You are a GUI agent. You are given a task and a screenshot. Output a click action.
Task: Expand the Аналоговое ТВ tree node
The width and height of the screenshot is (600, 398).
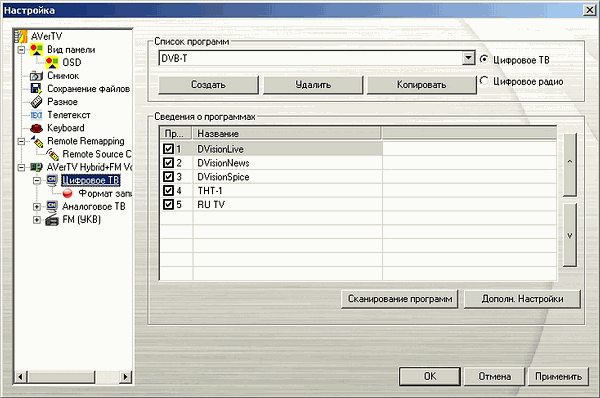[x=37, y=207]
